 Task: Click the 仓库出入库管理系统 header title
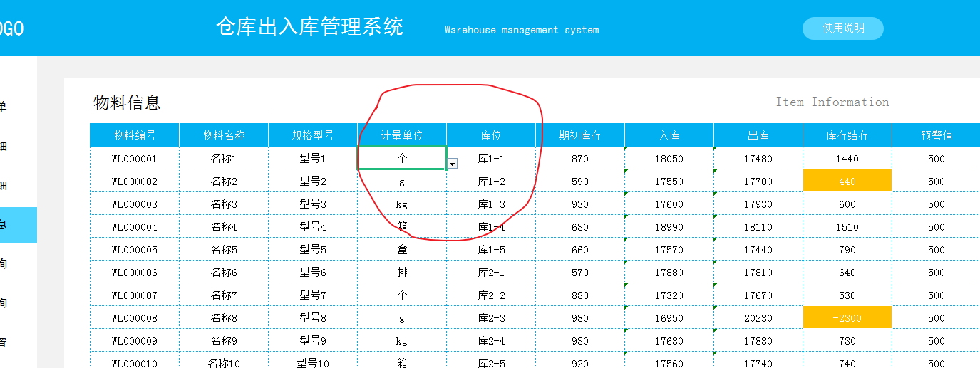[309, 27]
